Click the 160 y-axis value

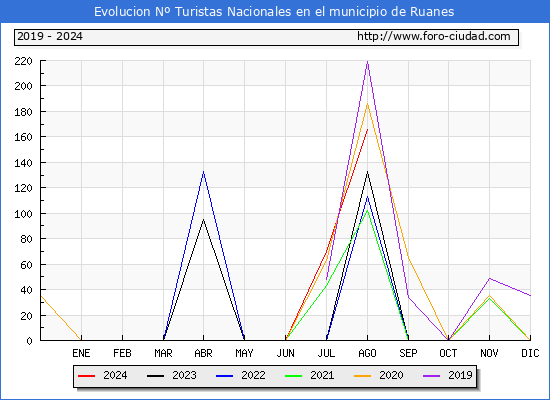pyautogui.click(x=24, y=137)
